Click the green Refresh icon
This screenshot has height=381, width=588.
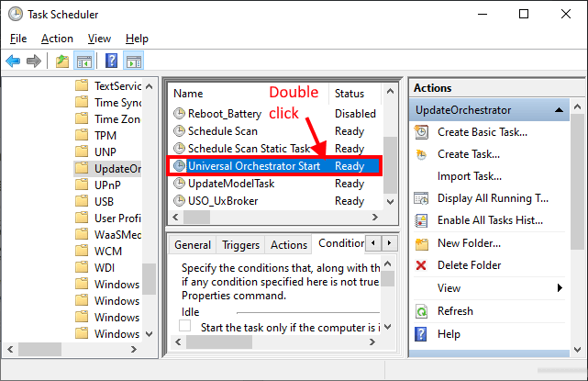tap(421, 311)
